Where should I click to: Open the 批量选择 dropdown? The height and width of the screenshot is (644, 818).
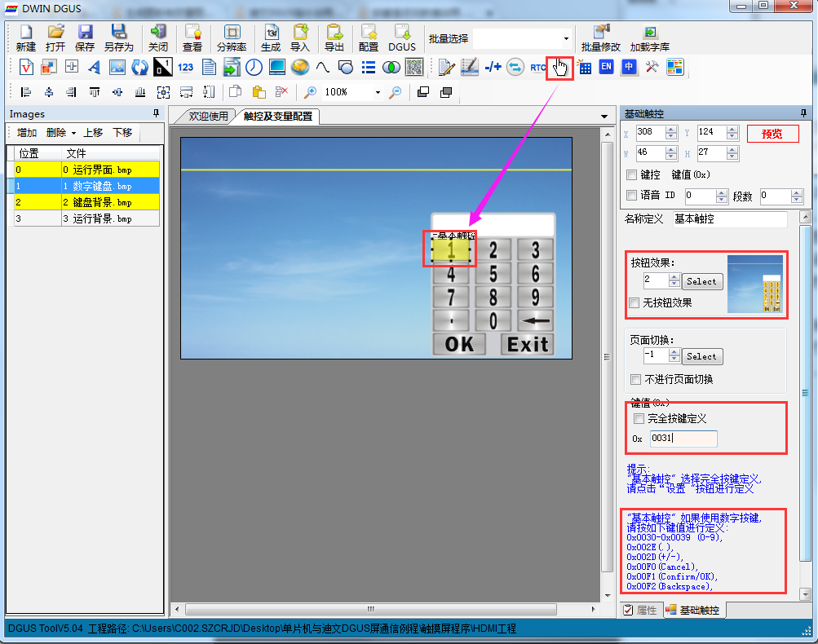tap(566, 39)
